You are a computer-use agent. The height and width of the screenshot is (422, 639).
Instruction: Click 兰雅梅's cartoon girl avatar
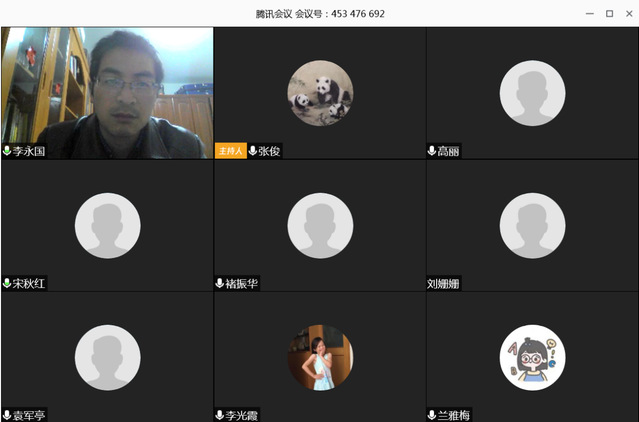[x=532, y=357]
